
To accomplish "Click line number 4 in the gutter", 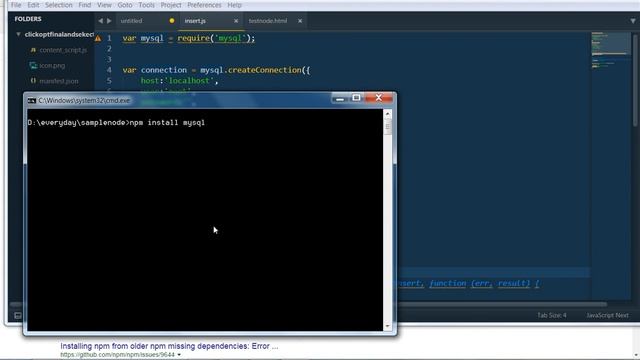I will point(109,70).
